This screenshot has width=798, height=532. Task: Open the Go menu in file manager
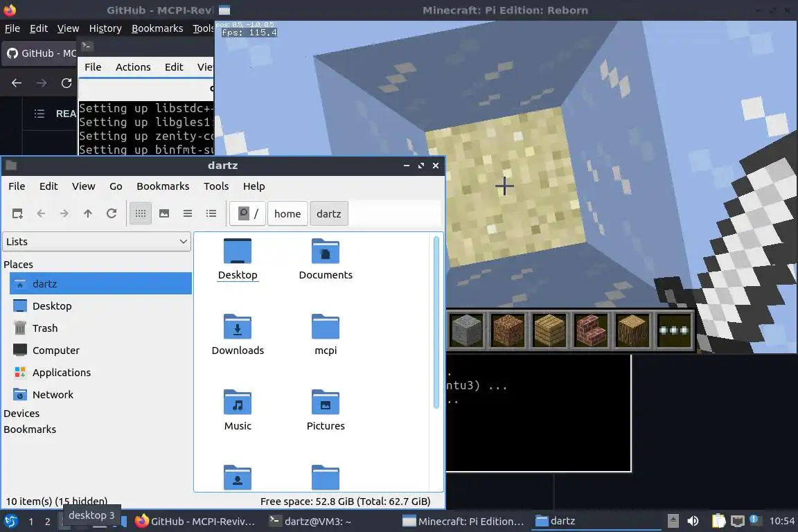pyautogui.click(x=116, y=186)
